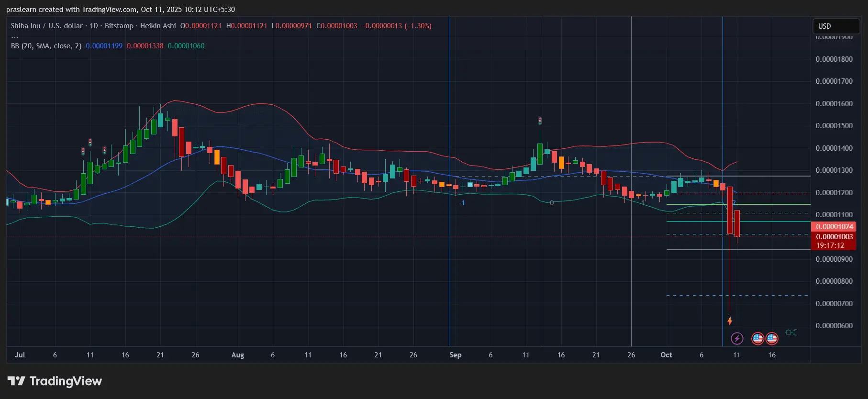This screenshot has height=399, width=868.
Task: Select the BB (20, SMA, close, 2) indicator label
Action: pos(46,46)
